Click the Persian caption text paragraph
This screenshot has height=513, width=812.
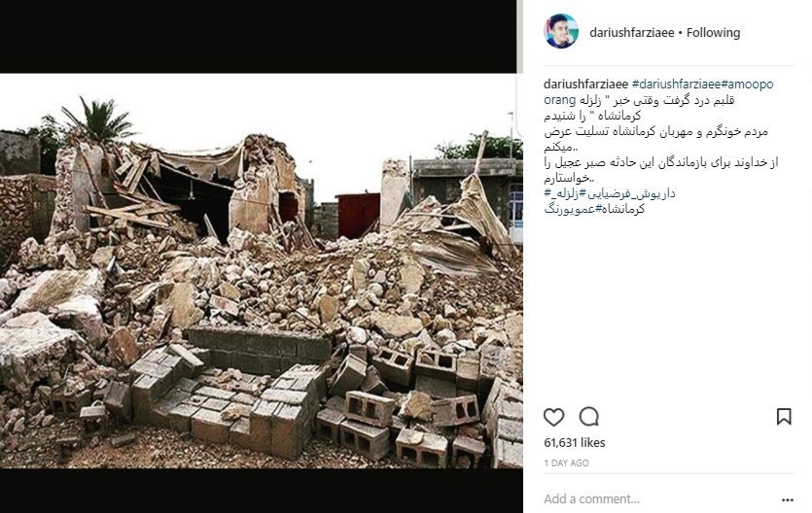pos(661,139)
